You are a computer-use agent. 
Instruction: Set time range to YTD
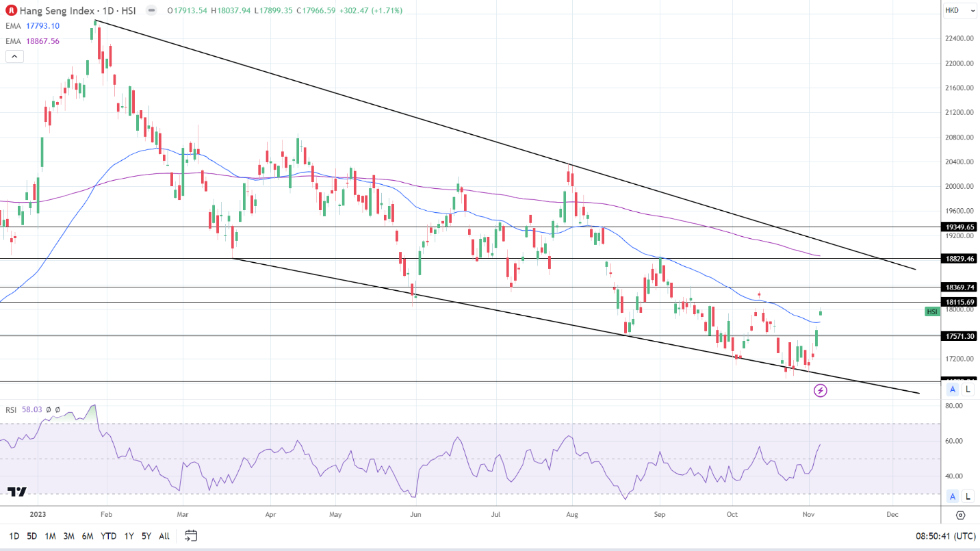pyautogui.click(x=108, y=536)
